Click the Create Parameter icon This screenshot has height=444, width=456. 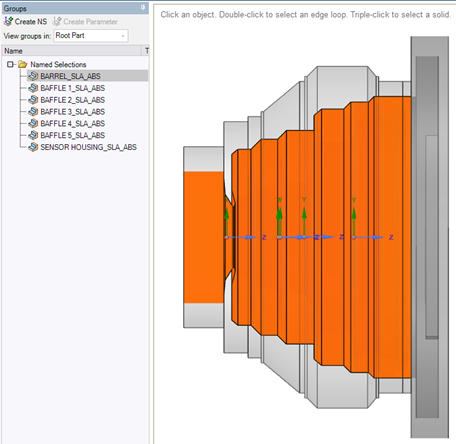coord(57,21)
